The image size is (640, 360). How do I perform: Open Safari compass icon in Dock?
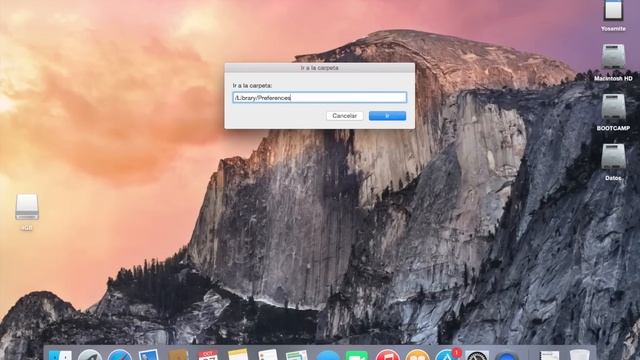tap(120, 355)
